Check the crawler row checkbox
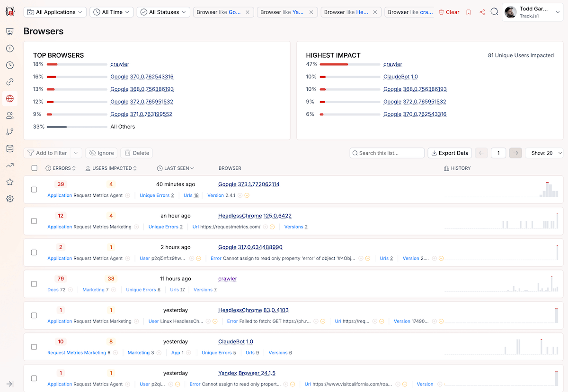The height and width of the screenshot is (392, 568). [34, 284]
